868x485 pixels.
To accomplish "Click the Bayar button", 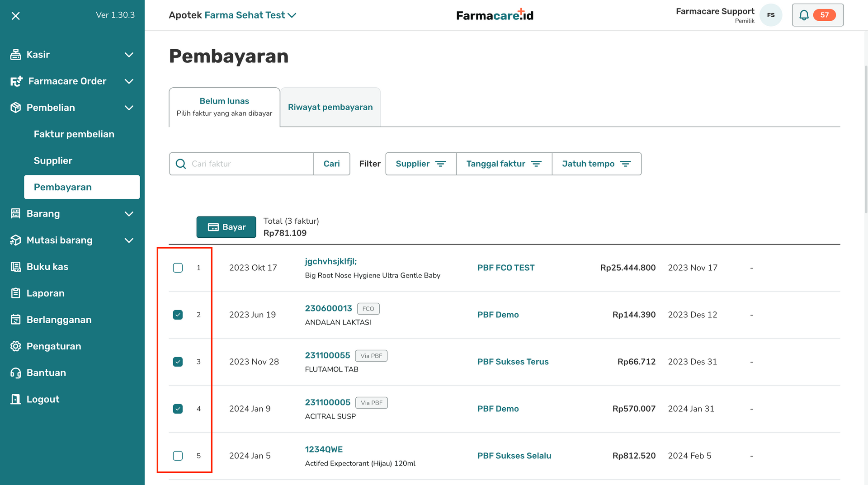I will point(226,227).
